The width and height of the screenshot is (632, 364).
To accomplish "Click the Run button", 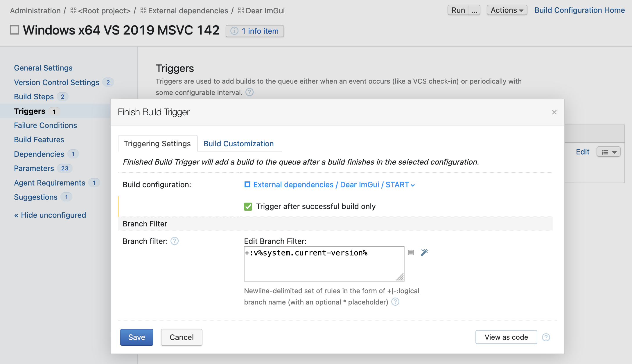I will tap(458, 10).
